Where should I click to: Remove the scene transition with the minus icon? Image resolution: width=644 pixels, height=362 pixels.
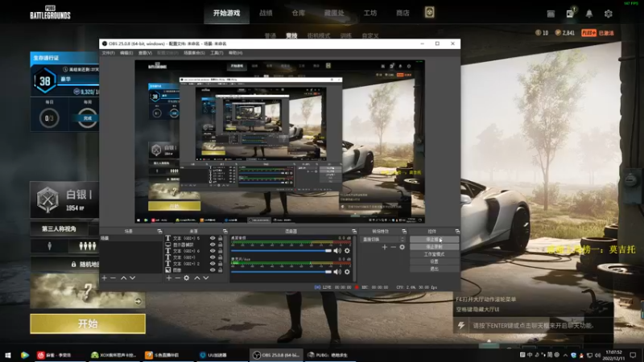coord(393,247)
